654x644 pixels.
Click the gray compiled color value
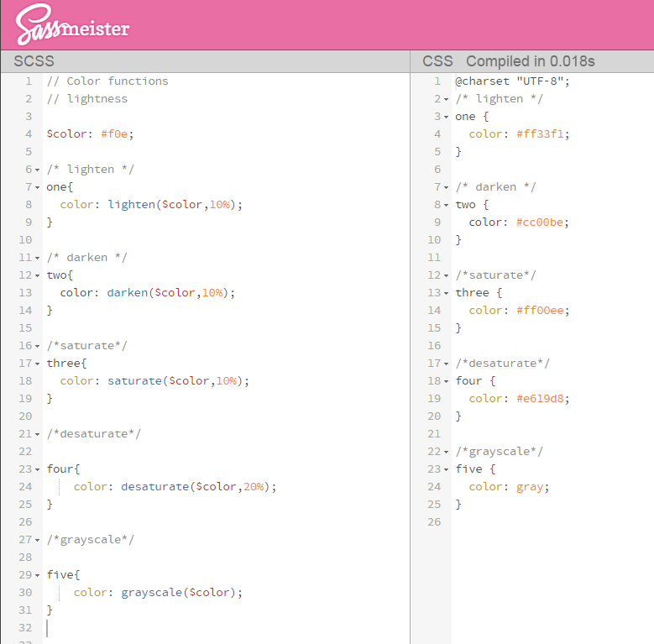530,487
